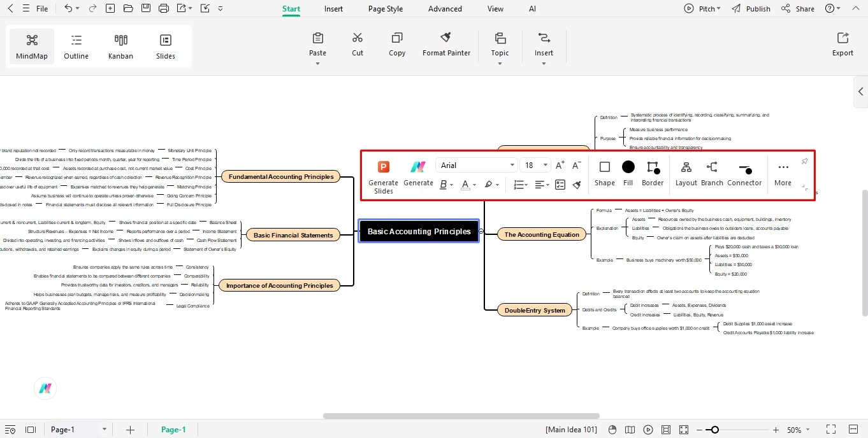This screenshot has height=438, width=868.
Task: Open the Shape settings in the floating toolbar
Action: pyautogui.click(x=604, y=173)
